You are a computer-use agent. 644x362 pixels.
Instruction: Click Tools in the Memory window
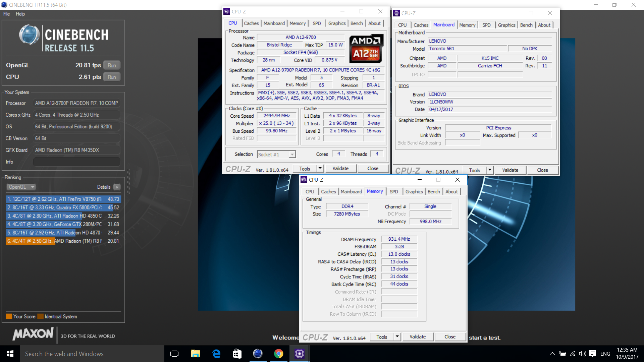(x=382, y=337)
